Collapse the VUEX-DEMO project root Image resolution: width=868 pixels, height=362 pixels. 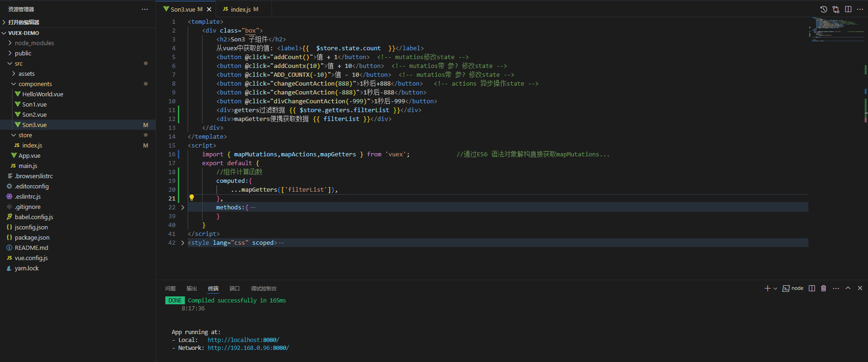point(78,33)
